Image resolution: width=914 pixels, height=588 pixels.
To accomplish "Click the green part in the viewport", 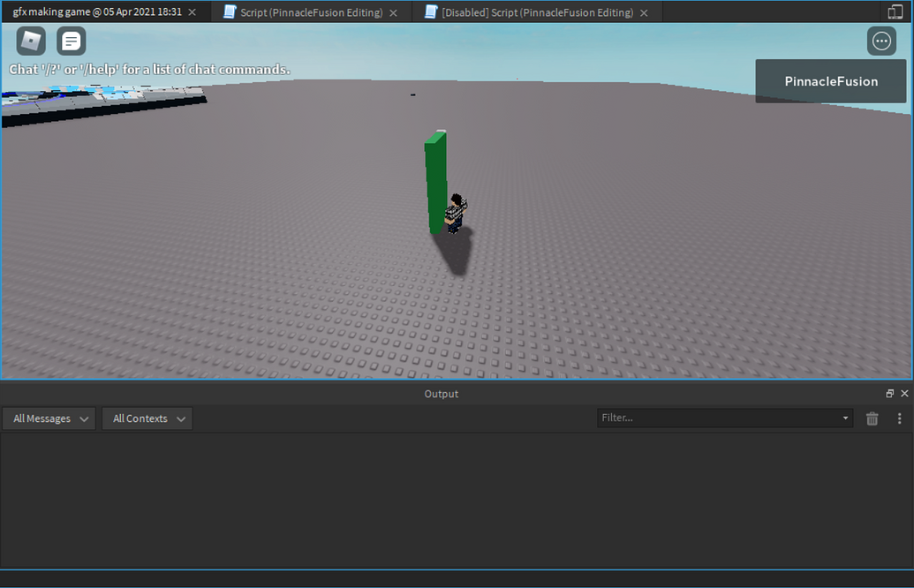I will [435, 182].
